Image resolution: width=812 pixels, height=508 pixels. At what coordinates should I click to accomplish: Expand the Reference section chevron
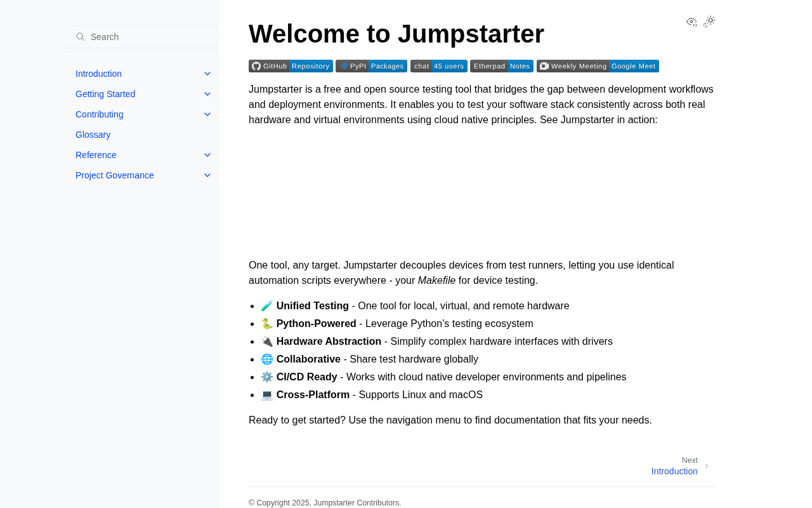tap(207, 155)
